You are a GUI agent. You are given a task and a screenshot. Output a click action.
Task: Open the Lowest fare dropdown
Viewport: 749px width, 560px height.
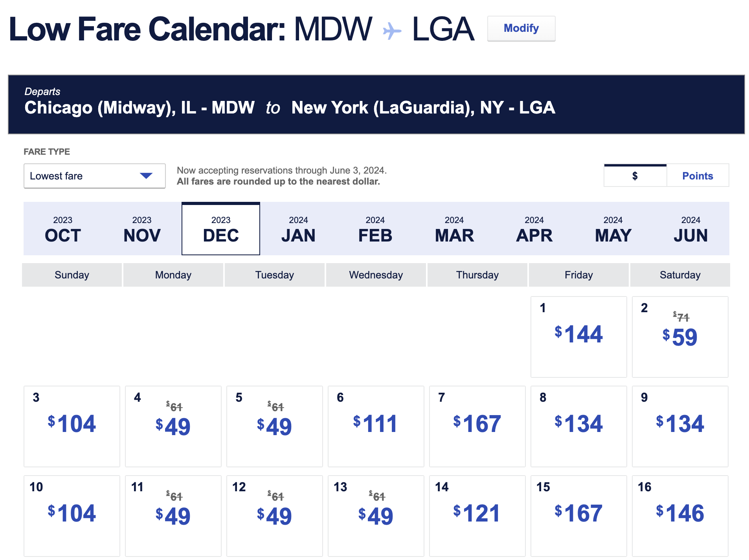pos(94,176)
